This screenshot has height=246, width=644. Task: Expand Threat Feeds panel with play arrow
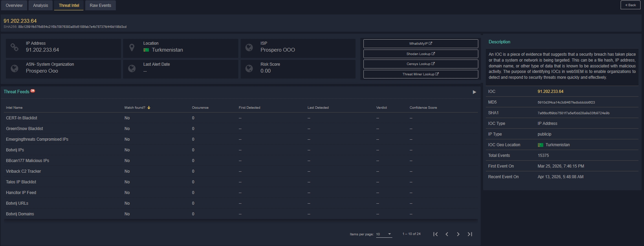(x=474, y=92)
